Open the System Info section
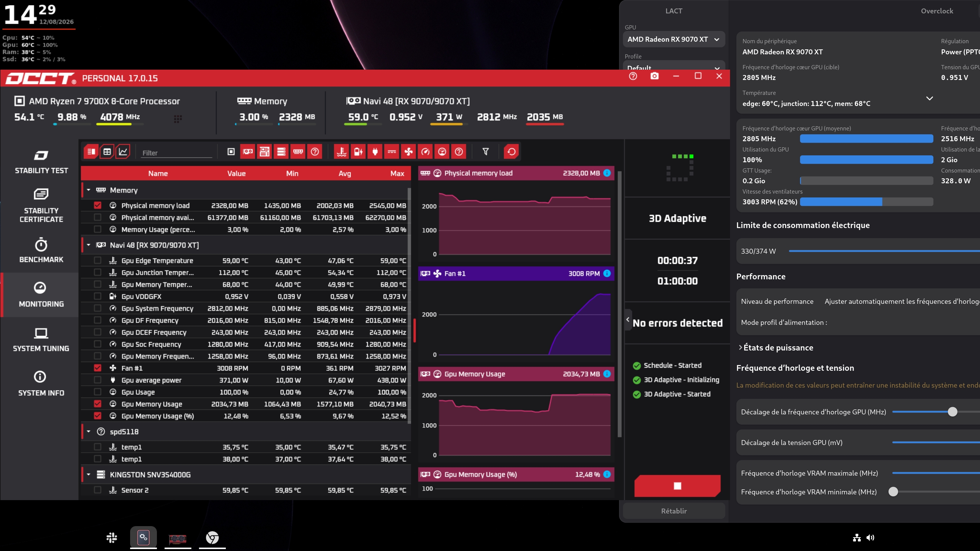This screenshot has width=980, height=551. click(x=41, y=384)
